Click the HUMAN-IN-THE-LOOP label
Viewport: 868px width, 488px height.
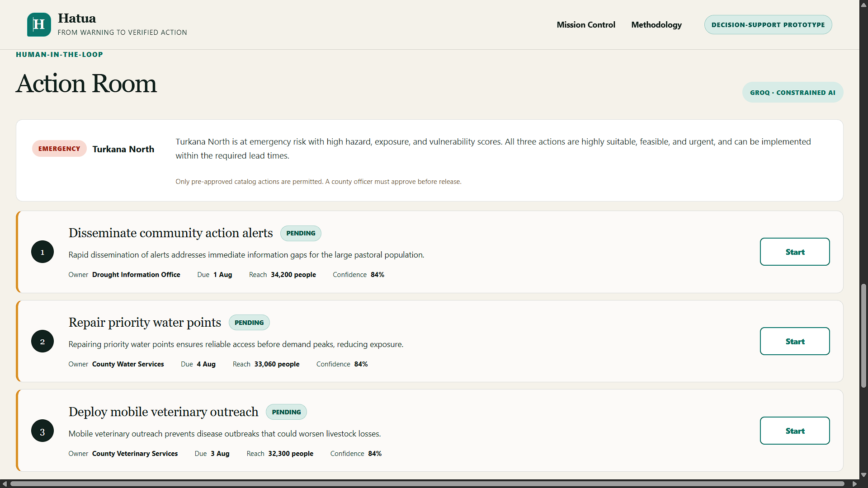tap(59, 55)
